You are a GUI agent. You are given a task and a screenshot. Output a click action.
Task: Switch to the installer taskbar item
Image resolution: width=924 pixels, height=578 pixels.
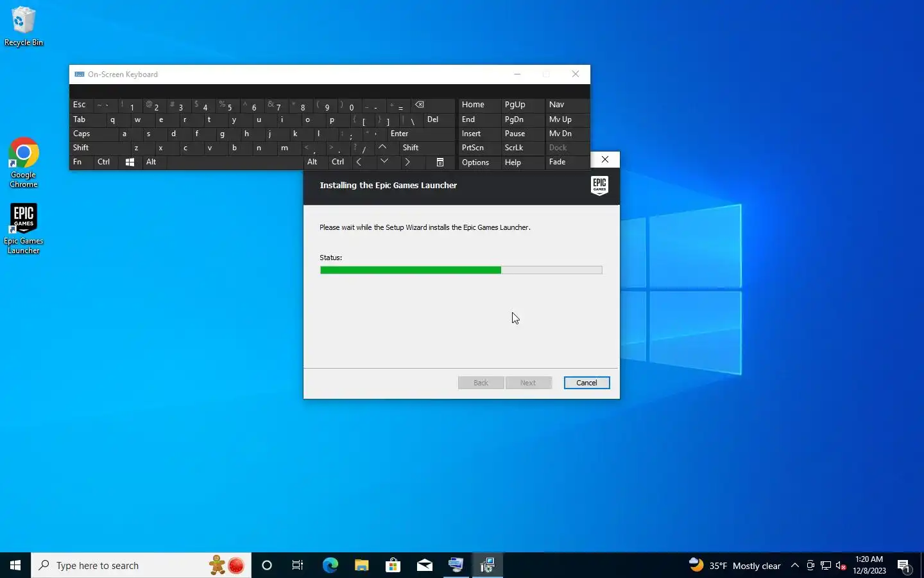[488, 565]
